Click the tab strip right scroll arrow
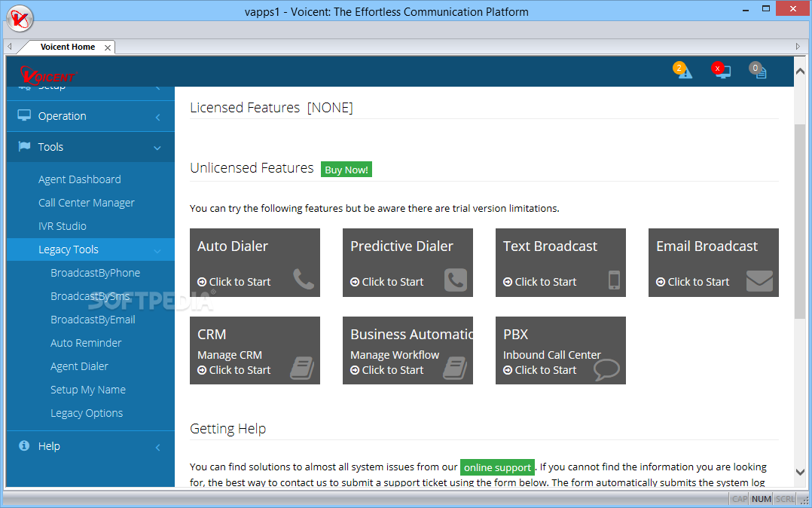 798,47
